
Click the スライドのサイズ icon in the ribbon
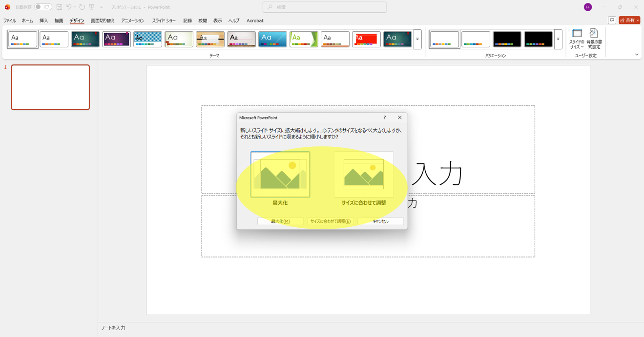click(x=577, y=39)
